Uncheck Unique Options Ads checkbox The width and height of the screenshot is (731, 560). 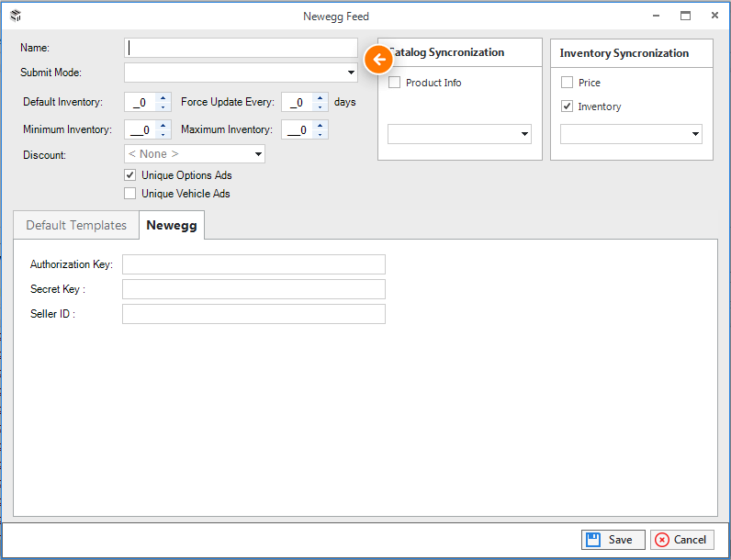point(130,175)
